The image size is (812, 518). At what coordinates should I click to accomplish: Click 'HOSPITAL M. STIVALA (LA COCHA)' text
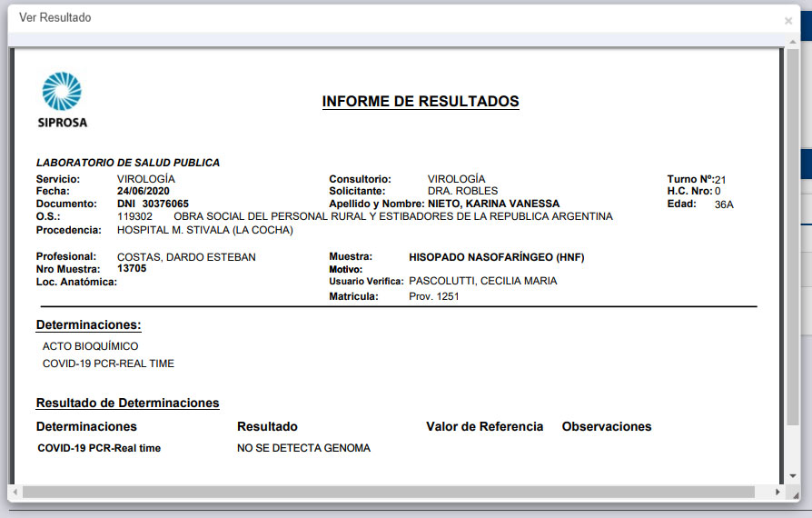205,230
